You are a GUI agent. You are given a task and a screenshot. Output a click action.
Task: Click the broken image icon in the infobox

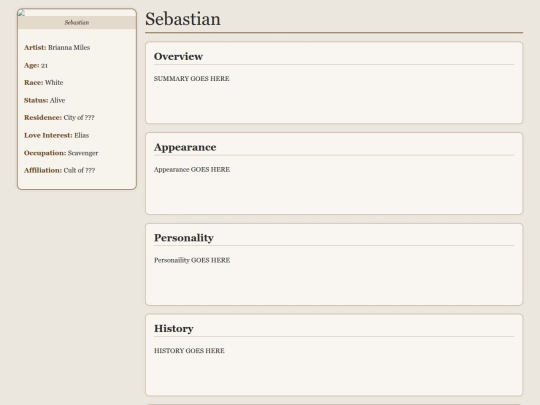point(21,13)
